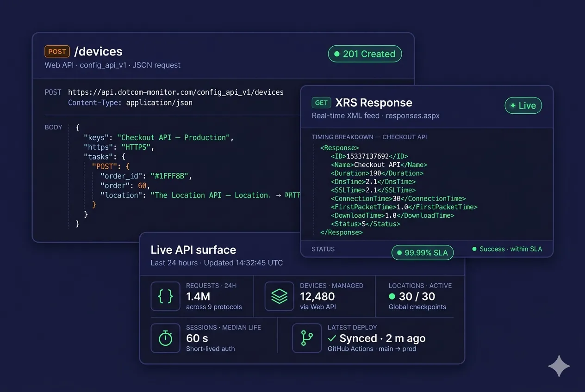585x392 pixels.
Task: Click Synced · 2 m ago text
Action: (382, 338)
